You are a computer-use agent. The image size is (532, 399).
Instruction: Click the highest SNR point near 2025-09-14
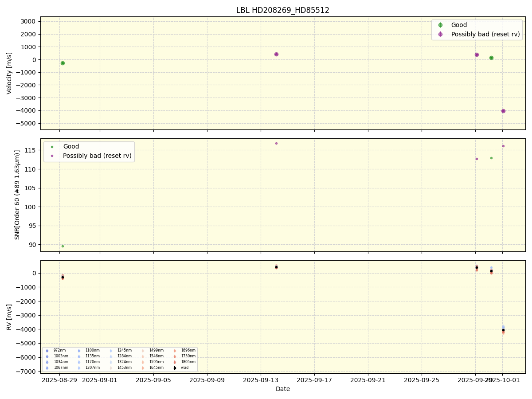[x=276, y=143]
